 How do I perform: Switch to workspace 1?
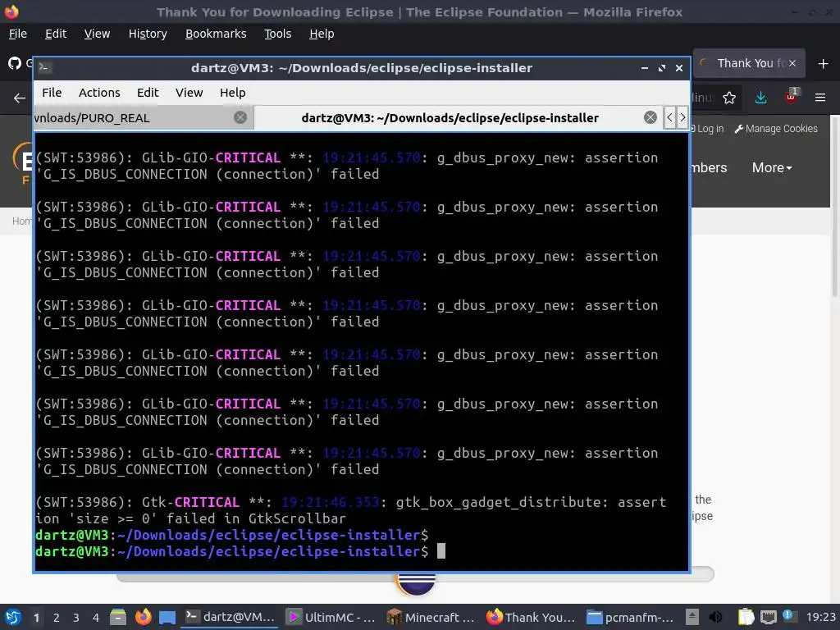click(x=36, y=618)
